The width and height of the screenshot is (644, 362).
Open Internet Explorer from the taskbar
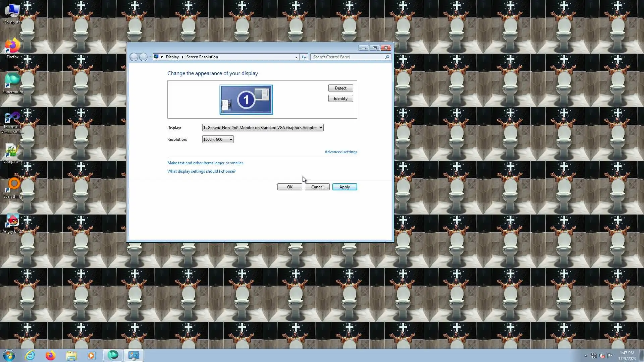pyautogui.click(x=30, y=355)
